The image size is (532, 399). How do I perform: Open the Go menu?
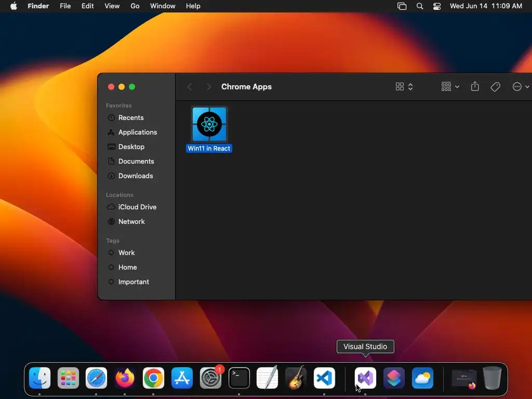135,6
